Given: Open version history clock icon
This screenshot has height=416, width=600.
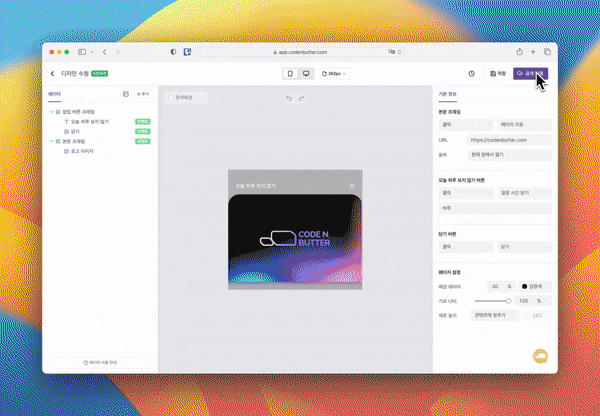Looking at the screenshot, I should (x=471, y=73).
